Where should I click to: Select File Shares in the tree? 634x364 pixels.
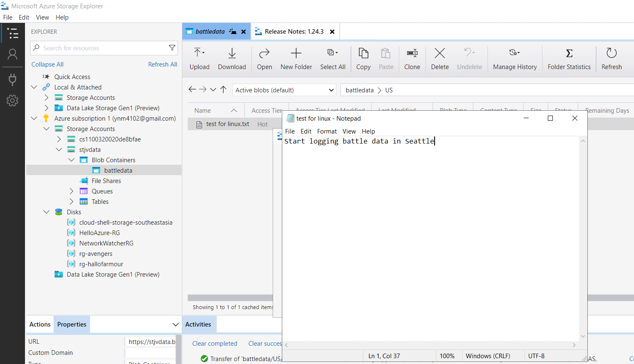[106, 181]
